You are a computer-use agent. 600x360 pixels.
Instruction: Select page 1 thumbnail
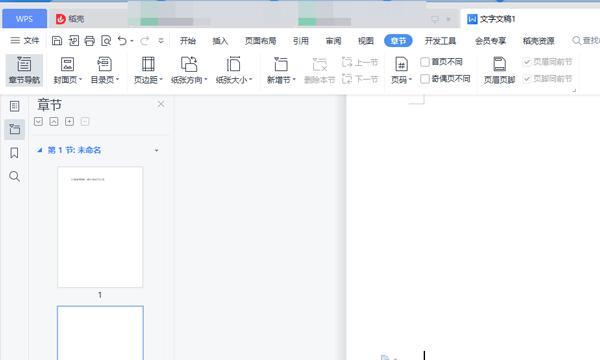[100, 227]
